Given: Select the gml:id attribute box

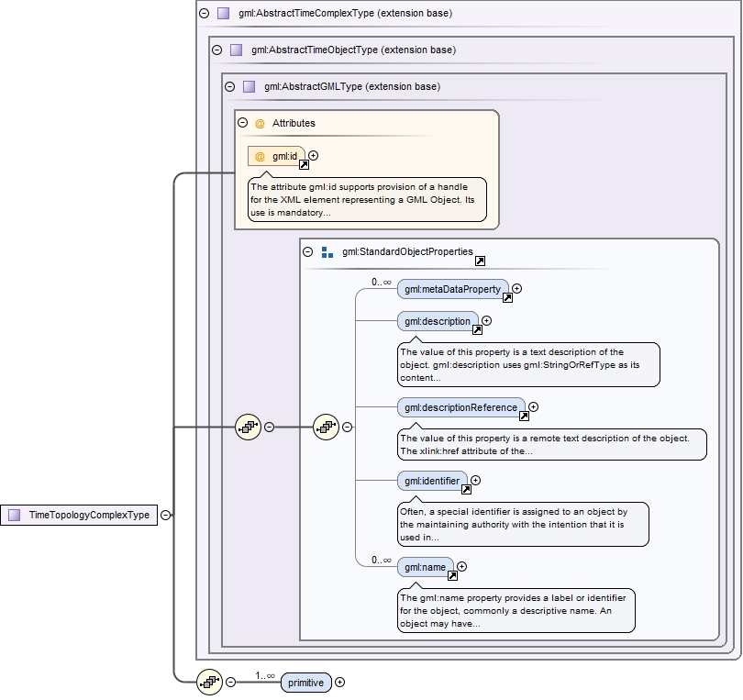Looking at the screenshot, I should (276, 156).
